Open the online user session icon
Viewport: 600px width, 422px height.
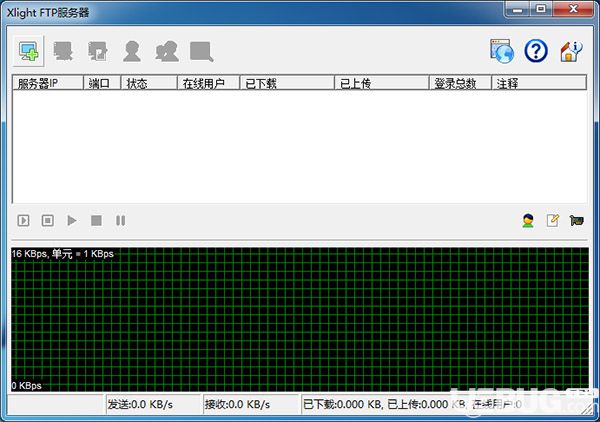[x=528, y=220]
